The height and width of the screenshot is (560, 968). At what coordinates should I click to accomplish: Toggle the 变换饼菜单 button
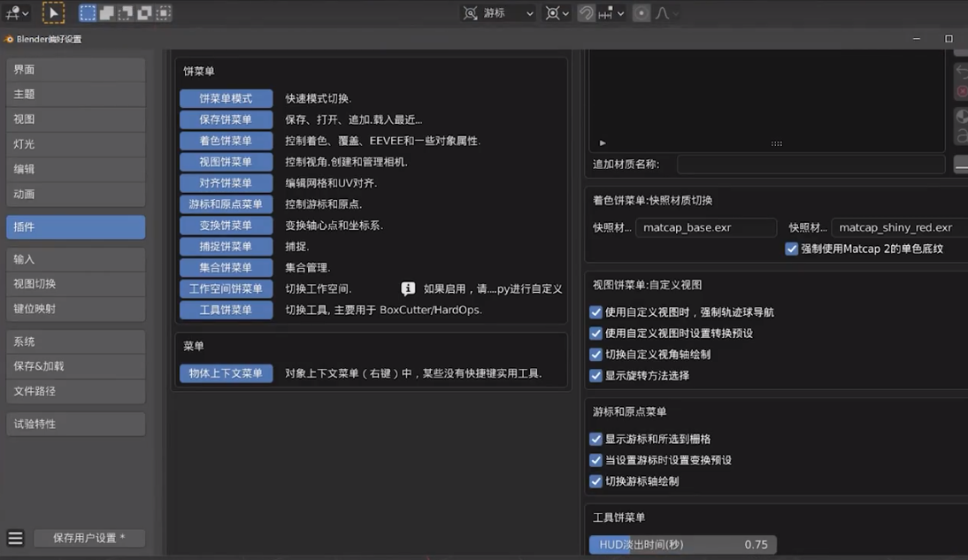point(226,226)
